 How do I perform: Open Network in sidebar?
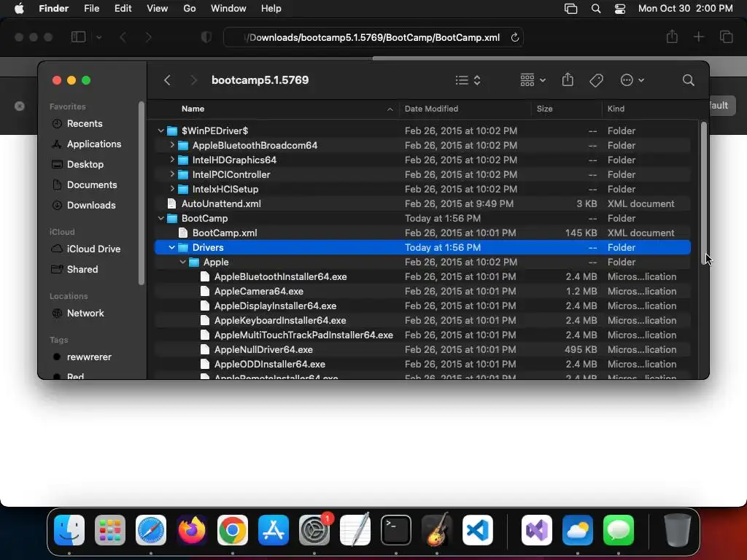[85, 314]
